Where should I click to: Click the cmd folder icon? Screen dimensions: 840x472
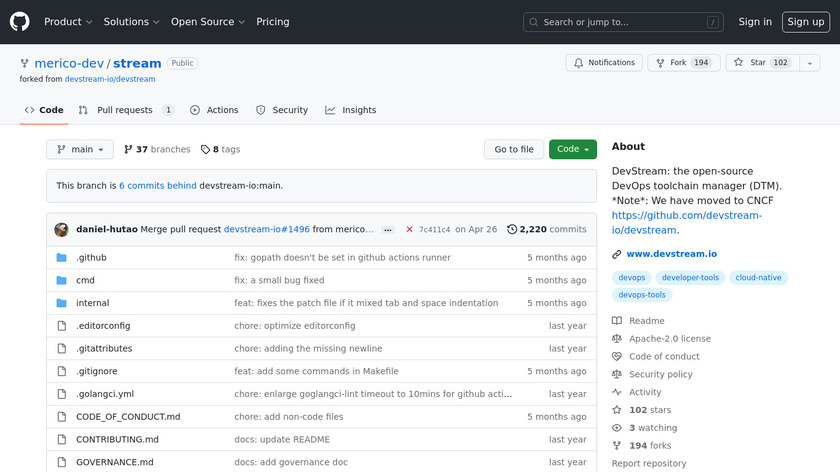click(x=62, y=280)
